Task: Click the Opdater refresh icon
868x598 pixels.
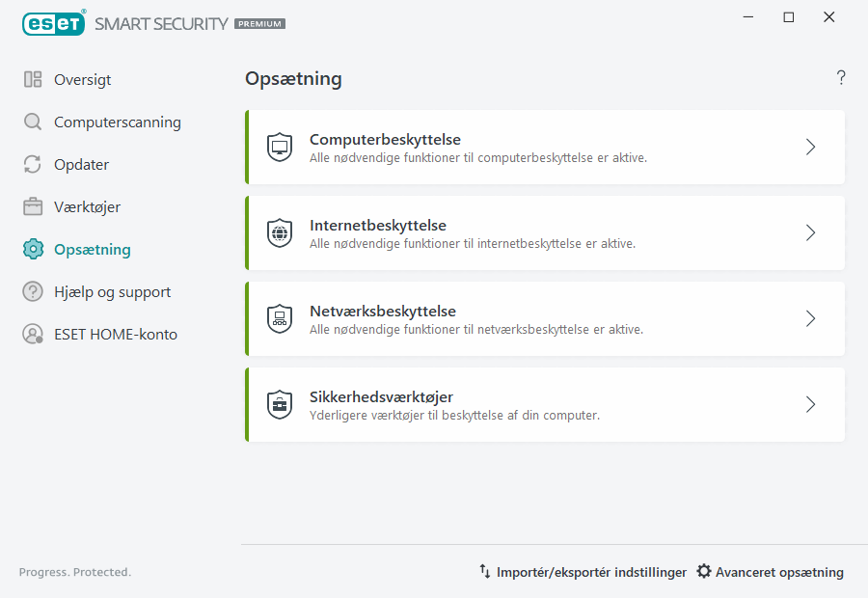Action: click(32, 164)
